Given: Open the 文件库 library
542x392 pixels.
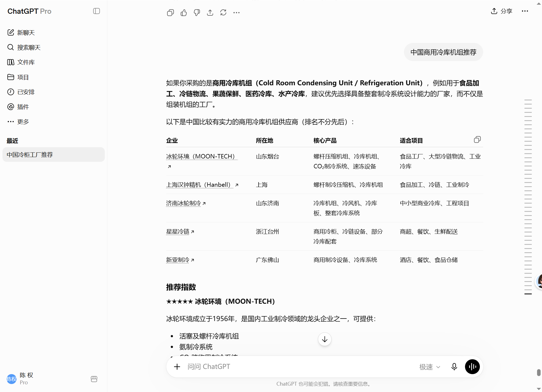Looking at the screenshot, I should coord(54,62).
